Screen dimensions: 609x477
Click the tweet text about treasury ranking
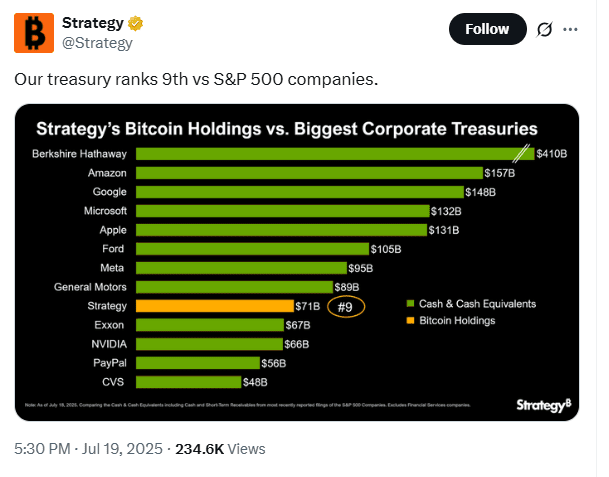click(x=196, y=79)
